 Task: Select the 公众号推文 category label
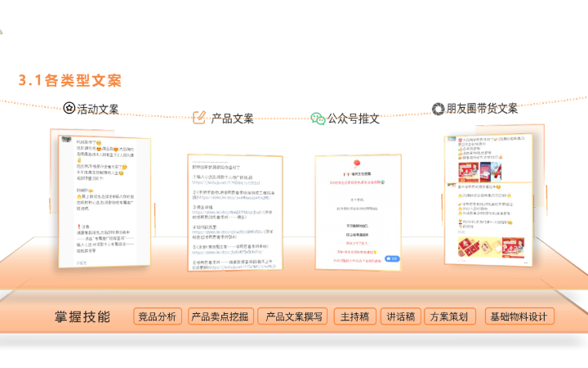(x=354, y=119)
